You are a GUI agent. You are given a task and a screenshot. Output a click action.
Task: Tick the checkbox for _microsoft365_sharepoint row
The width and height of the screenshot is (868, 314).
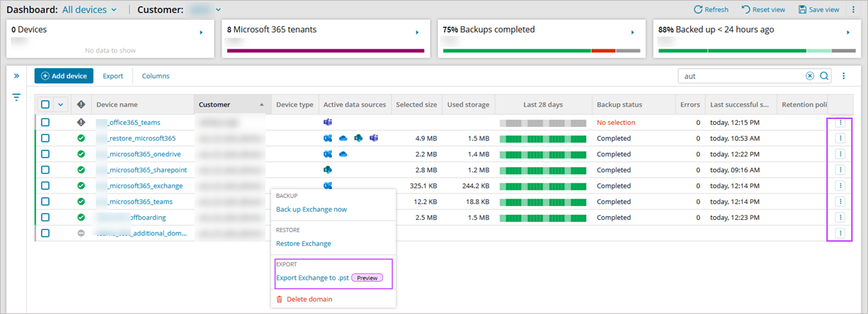(45, 170)
